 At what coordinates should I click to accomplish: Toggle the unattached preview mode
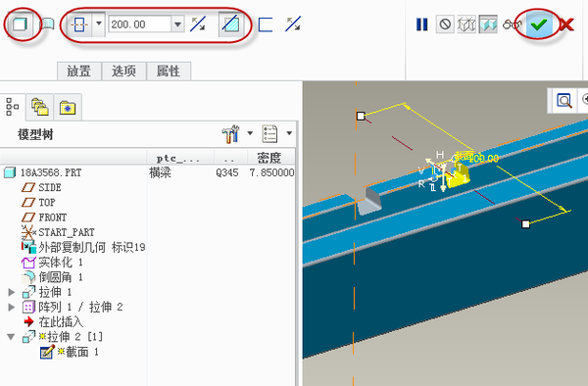(466, 24)
